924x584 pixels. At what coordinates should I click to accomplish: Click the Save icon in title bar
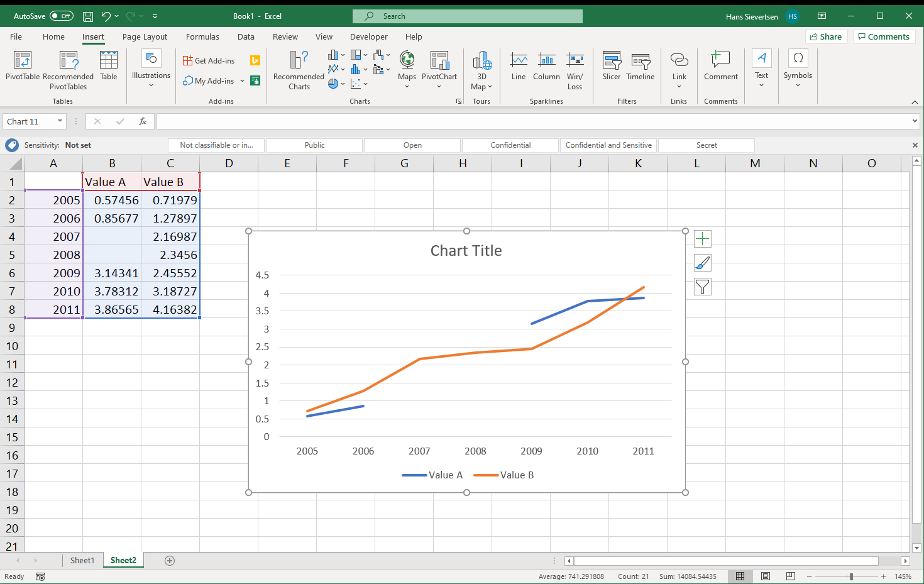88,16
